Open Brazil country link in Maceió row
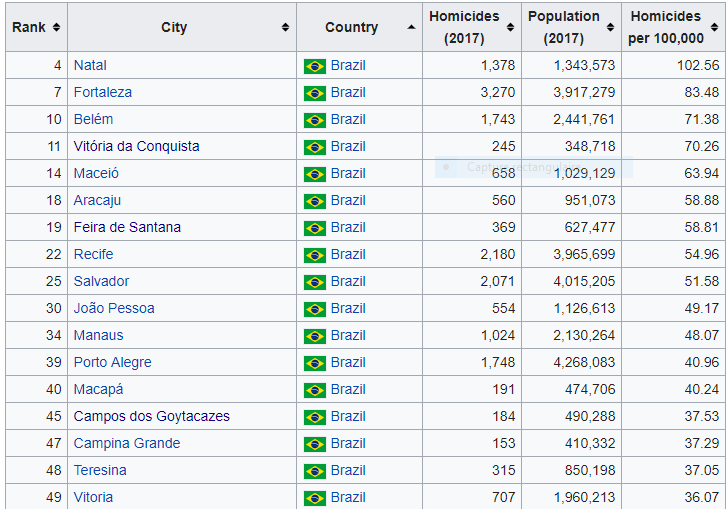The height and width of the screenshot is (509, 726). (348, 173)
